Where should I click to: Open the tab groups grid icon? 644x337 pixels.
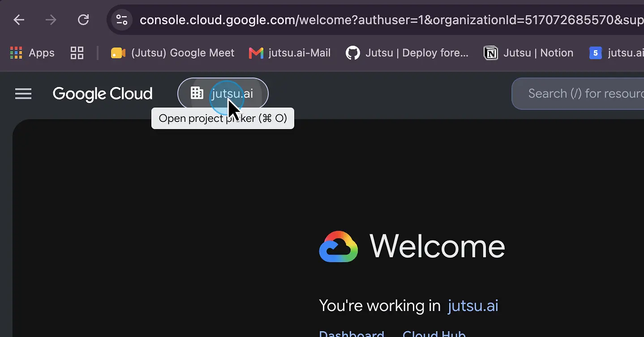point(77,53)
